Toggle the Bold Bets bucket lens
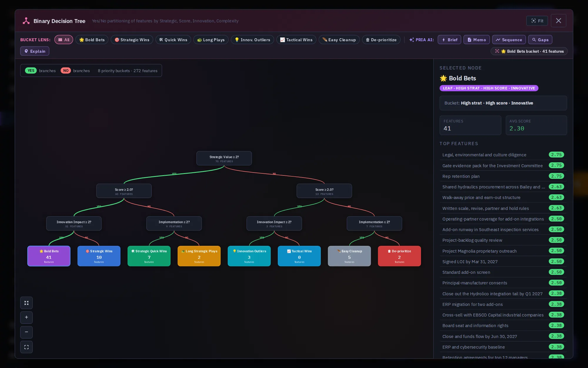Viewport: 588px width, 368px height. 92,40
